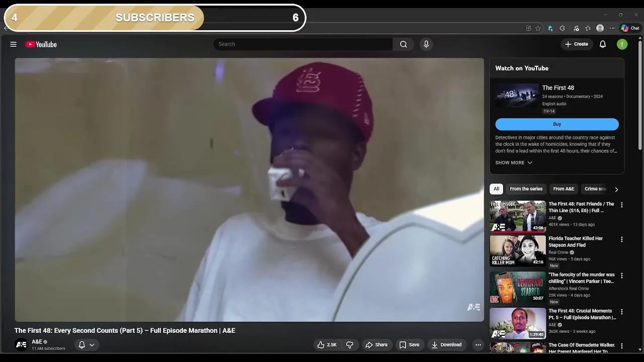Open options menu for Crucial Moments video
The image size is (644, 362).
coord(622,312)
